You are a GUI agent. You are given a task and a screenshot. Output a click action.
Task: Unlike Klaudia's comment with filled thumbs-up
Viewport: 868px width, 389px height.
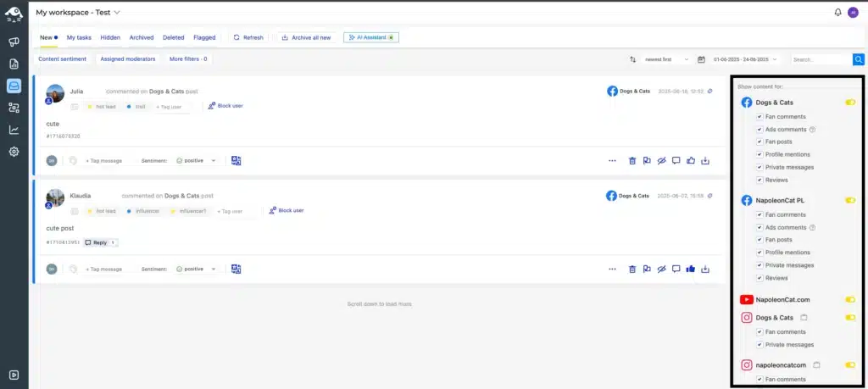[x=690, y=270]
